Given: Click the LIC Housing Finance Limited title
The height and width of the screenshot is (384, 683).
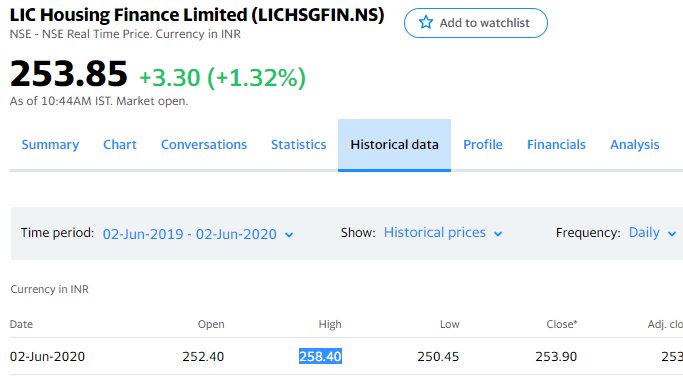Looking at the screenshot, I should (x=197, y=15).
